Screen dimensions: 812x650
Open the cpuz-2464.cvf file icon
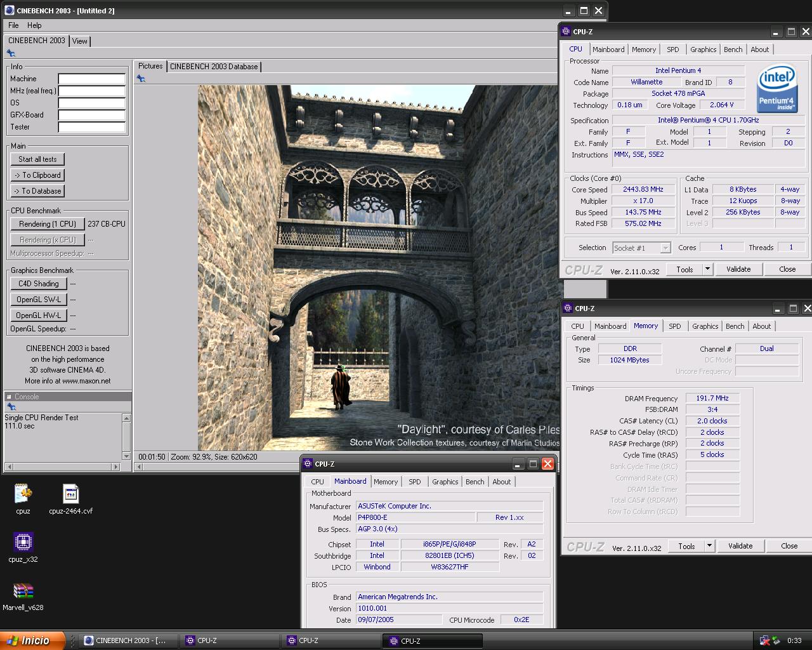click(70, 499)
